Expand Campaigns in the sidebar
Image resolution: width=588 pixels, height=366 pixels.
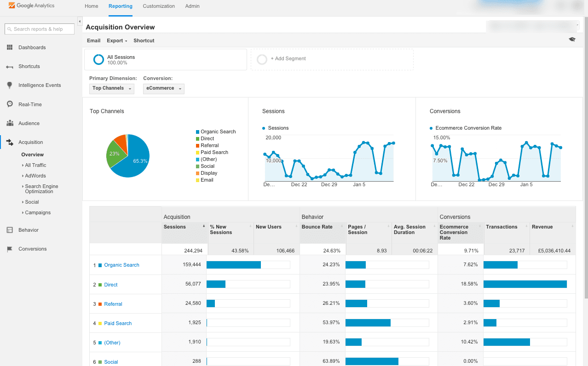[x=38, y=212]
